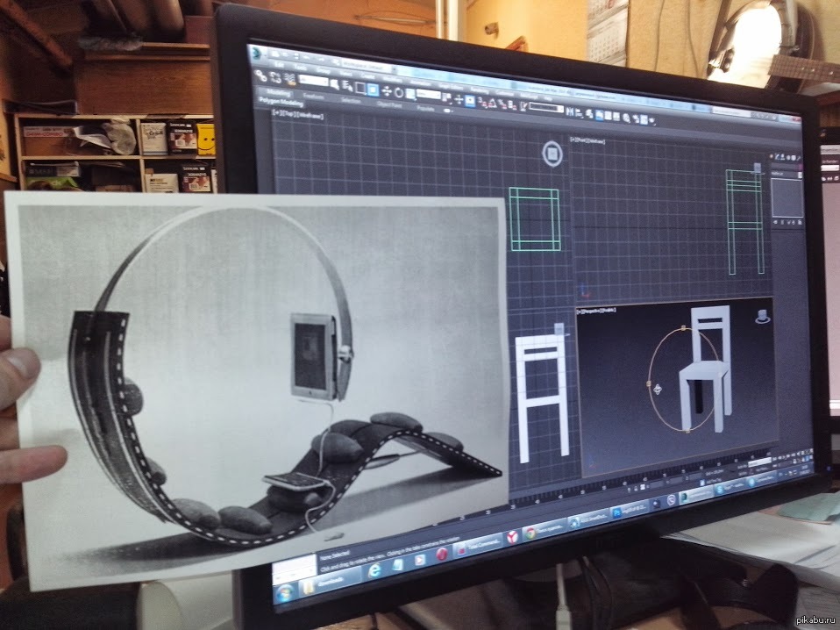This screenshot has height=630, width=840.
Task: Open Photoshop from the taskbar
Action: point(617,512)
